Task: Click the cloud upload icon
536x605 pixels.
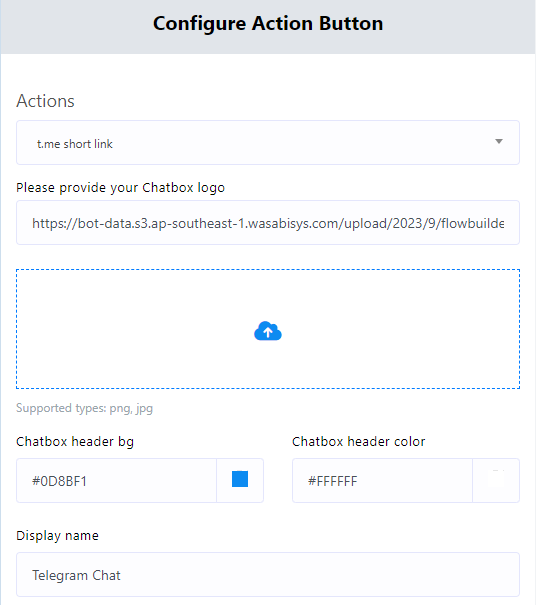Action: 268,331
